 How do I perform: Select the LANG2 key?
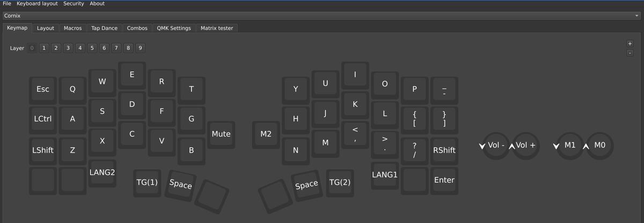(102, 172)
